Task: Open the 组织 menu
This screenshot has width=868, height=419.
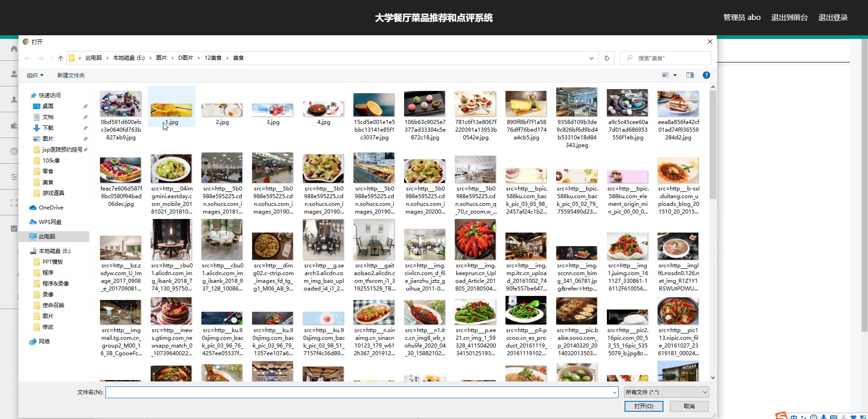Action: point(35,75)
